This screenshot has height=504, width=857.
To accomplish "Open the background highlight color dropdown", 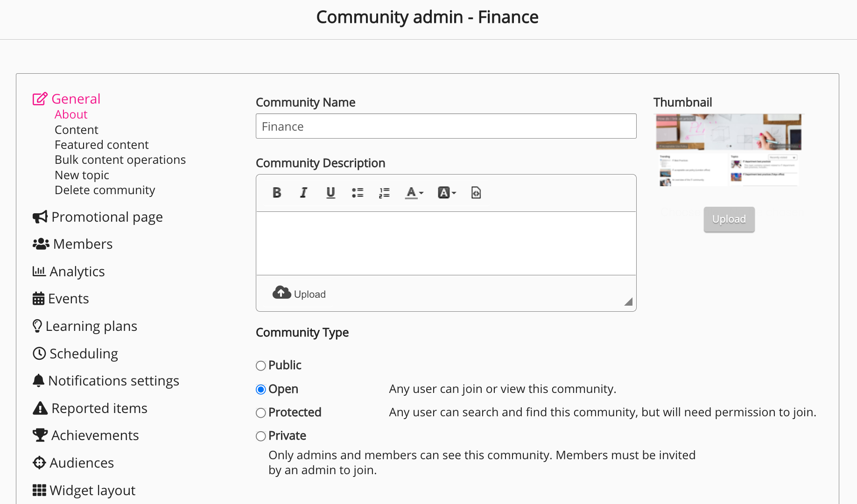I will pos(447,193).
